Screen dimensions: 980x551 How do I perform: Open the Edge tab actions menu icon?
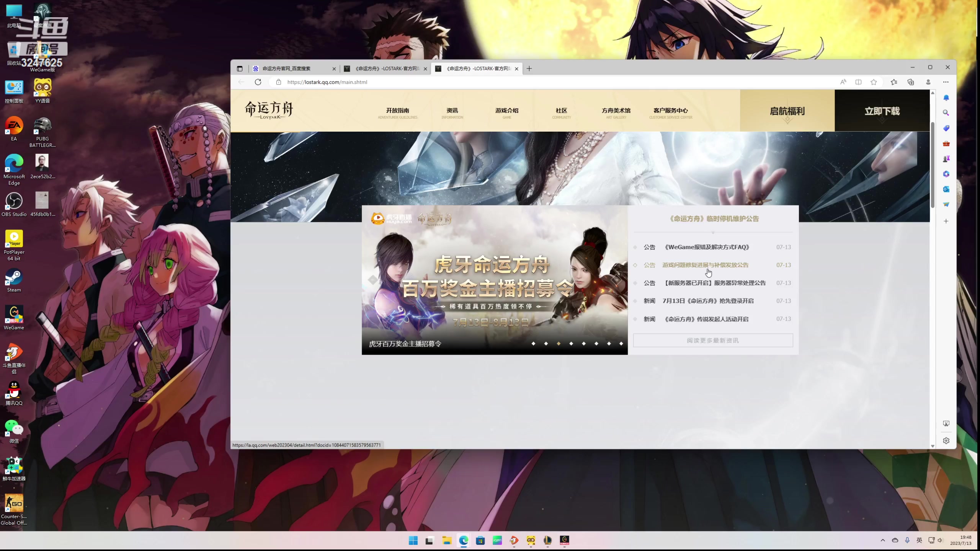pyautogui.click(x=240, y=68)
